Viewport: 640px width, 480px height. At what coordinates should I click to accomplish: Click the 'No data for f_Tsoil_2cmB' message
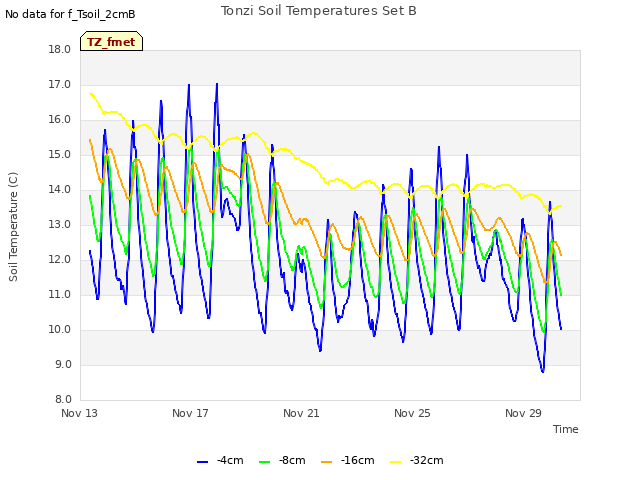pyautogui.click(x=70, y=14)
